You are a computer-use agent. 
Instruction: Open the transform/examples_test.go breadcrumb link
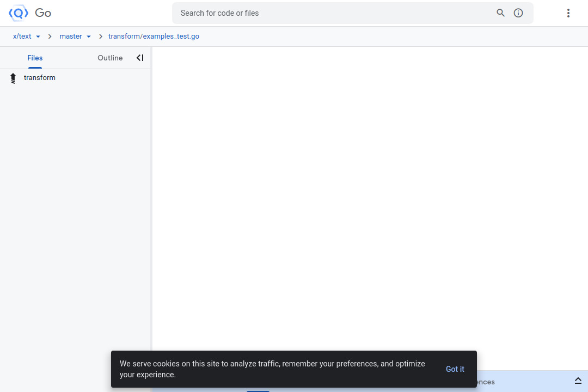(x=154, y=36)
